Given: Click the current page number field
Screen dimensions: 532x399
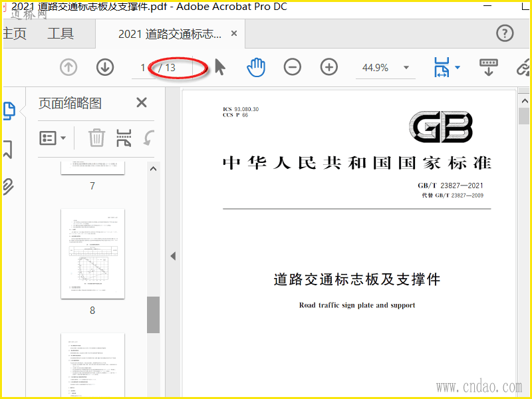Looking at the screenshot, I should coord(143,68).
